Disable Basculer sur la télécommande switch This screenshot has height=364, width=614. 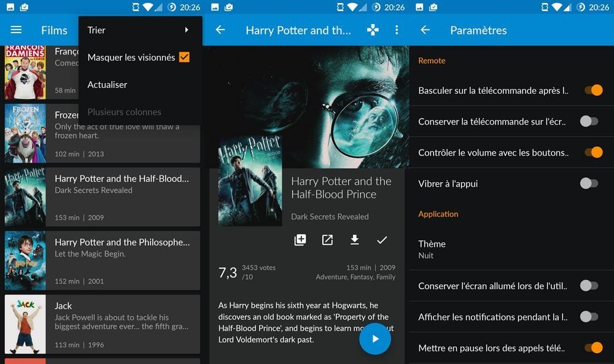click(594, 90)
